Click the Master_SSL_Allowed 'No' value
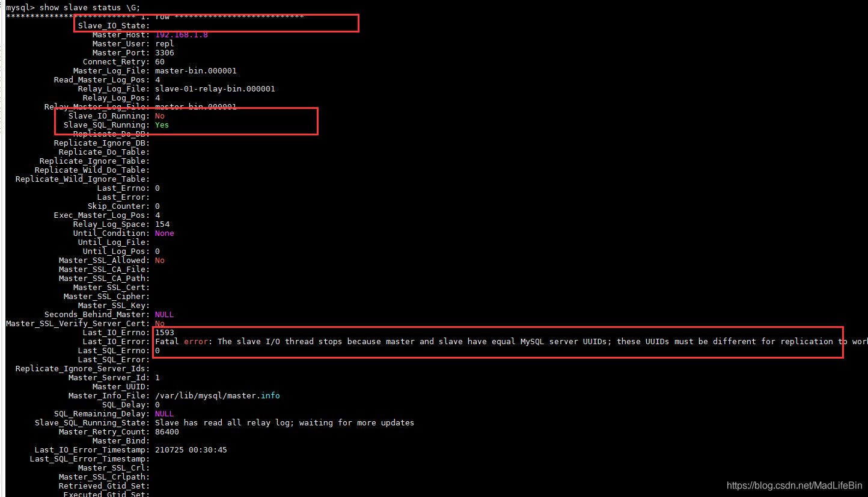 [x=159, y=261]
